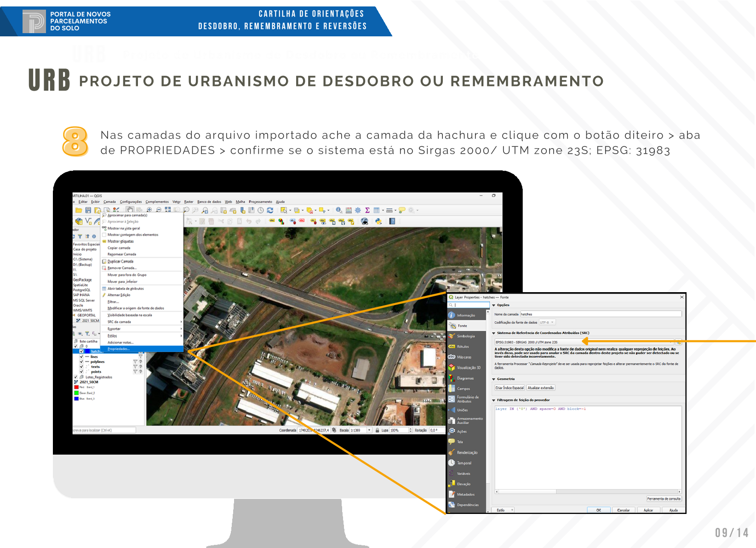756x548 pixels.
Task: Click the Aplicar button
Action: point(648,510)
